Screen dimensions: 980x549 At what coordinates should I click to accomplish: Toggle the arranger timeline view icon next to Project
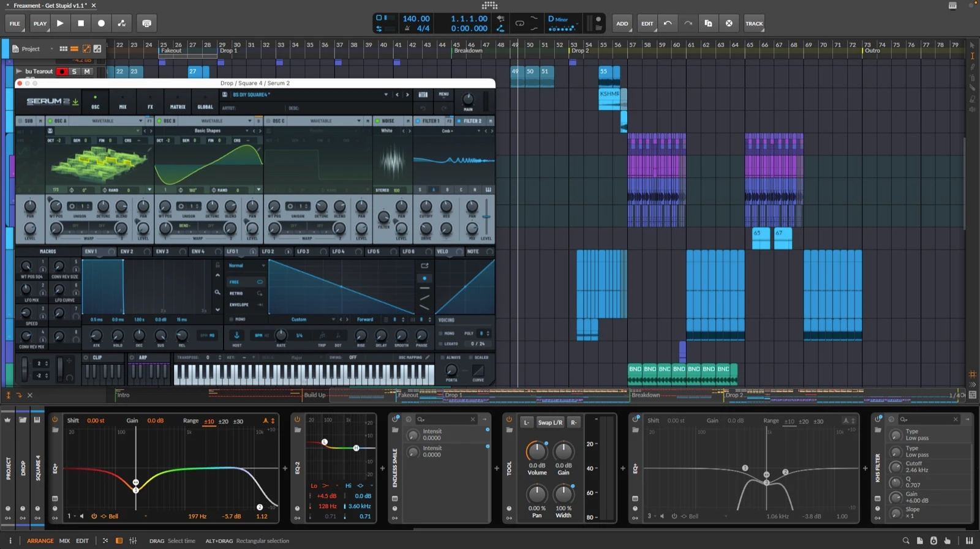coord(74,49)
